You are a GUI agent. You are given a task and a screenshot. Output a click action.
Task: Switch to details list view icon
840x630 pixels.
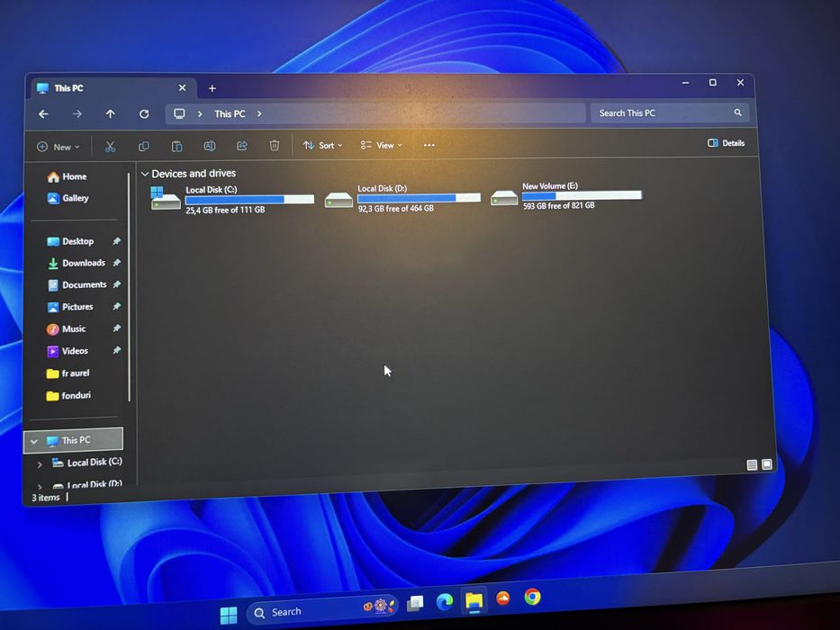[x=752, y=465]
